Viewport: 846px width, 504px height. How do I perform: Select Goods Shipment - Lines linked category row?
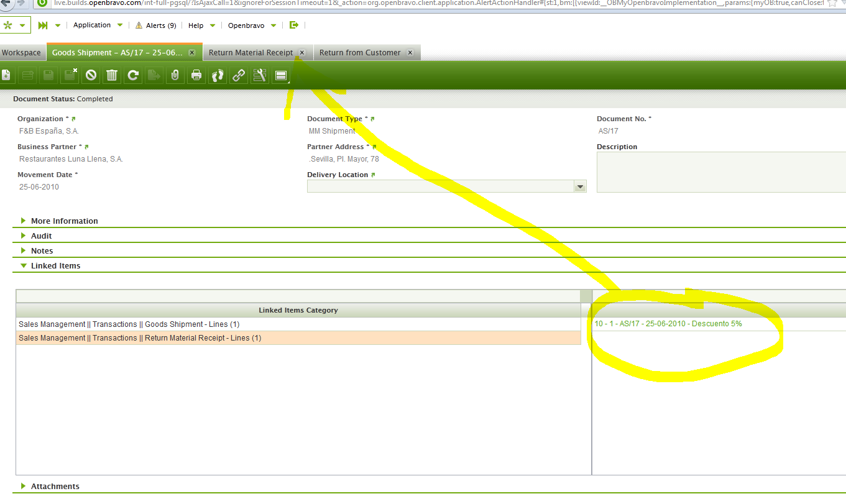coord(129,324)
